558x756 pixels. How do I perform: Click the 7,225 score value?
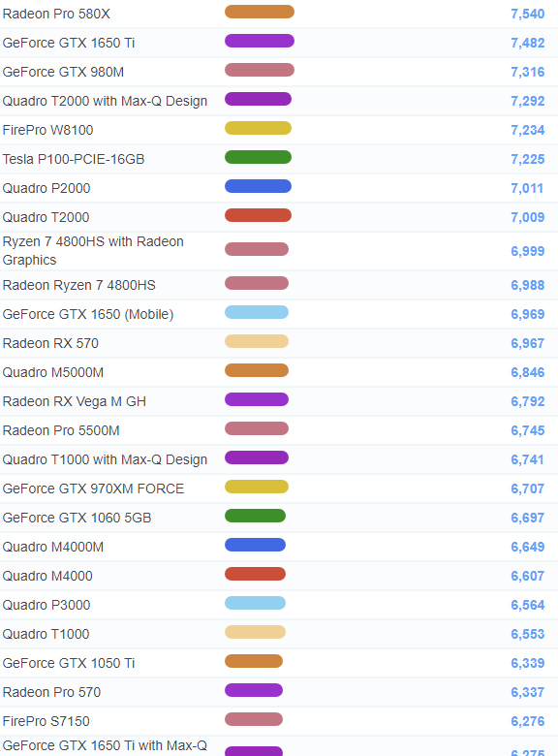click(528, 159)
